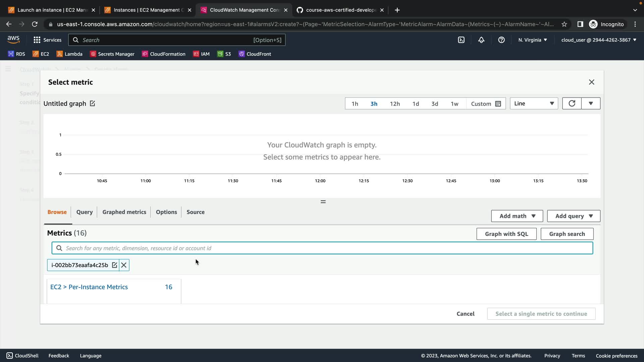Click the metrics search input field
This screenshot has width=644, height=362.
(322, 248)
